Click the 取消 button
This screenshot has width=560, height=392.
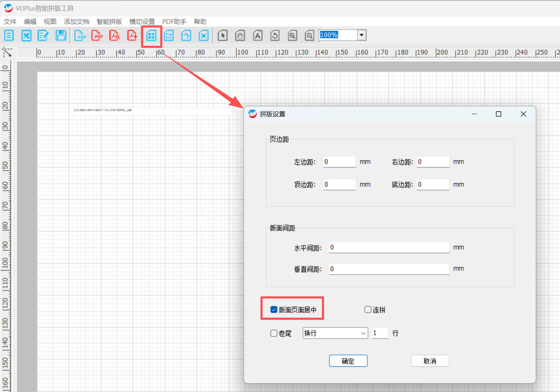430,361
